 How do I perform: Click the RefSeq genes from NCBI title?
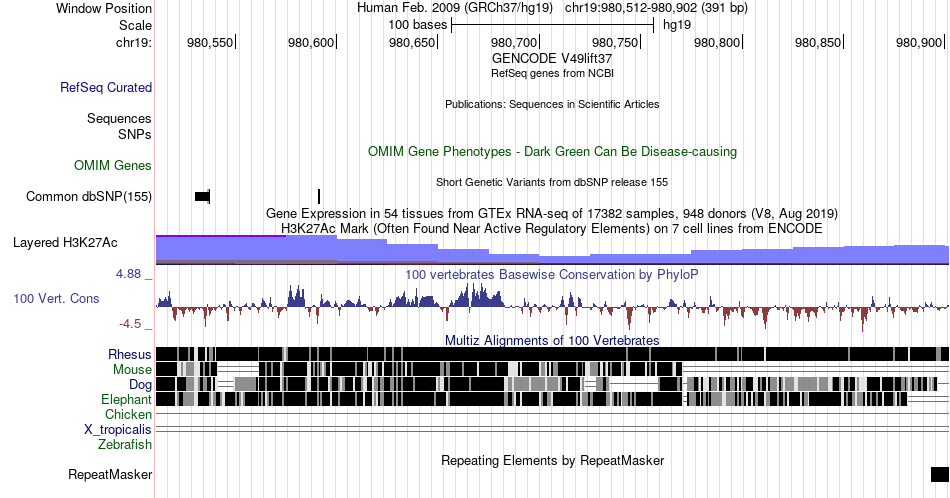pyautogui.click(x=552, y=73)
